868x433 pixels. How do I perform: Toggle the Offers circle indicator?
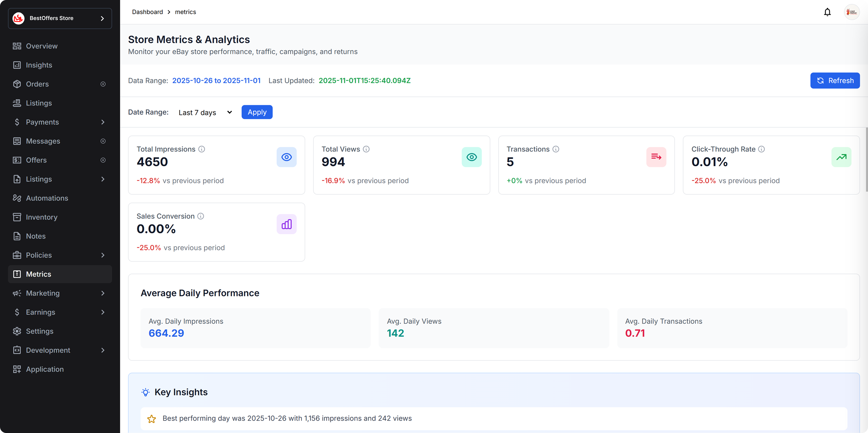click(x=103, y=160)
